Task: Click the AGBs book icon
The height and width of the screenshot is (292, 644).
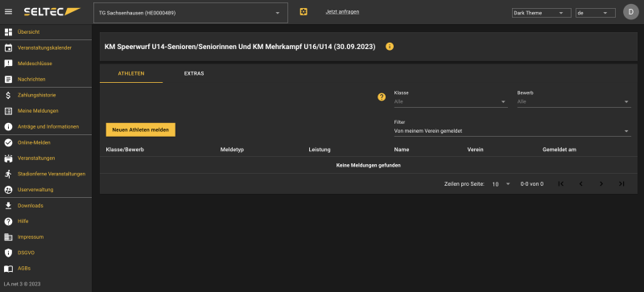Action: click(x=8, y=269)
